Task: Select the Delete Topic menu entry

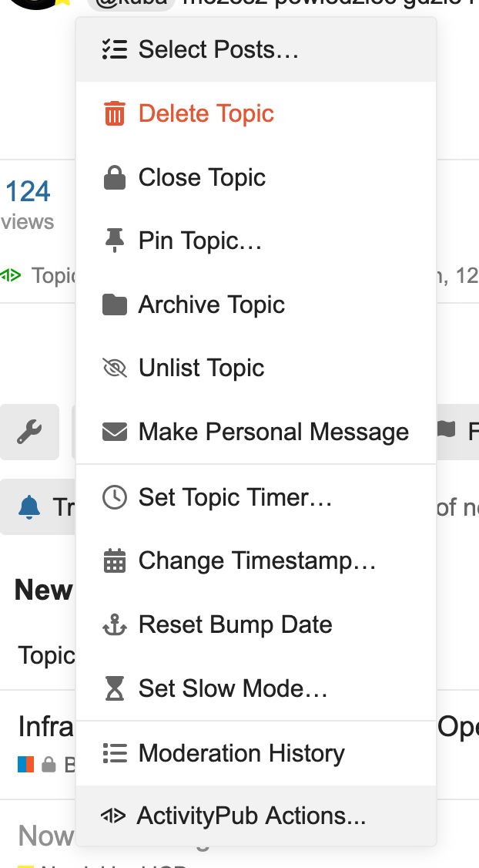Action: tap(256, 113)
